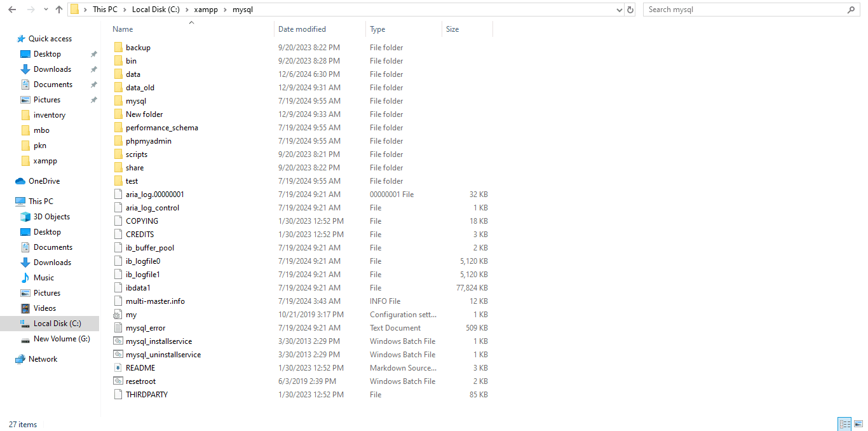
Task: Select the aria_log.00000001 file name
Action: pos(155,195)
